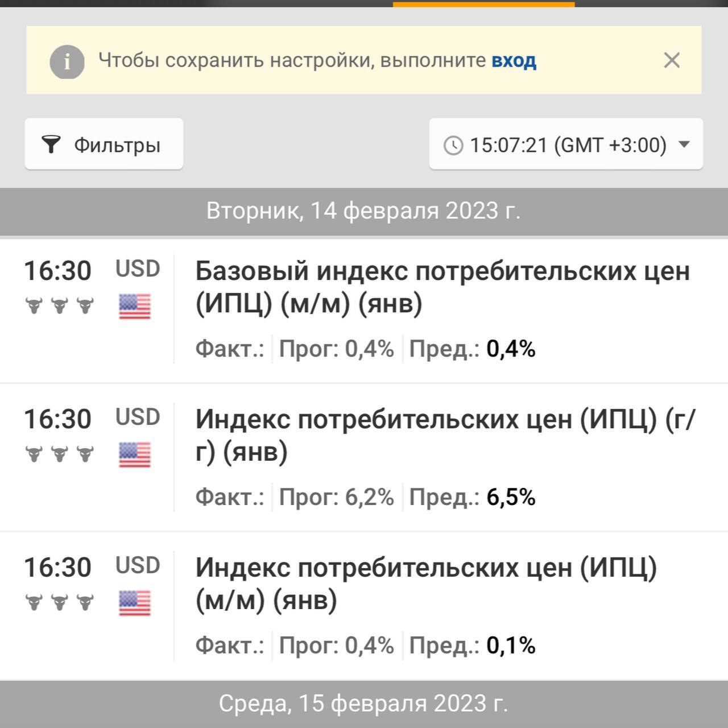
Task: Click bull volatility icons for CPI г/г row
Action: tap(59, 454)
